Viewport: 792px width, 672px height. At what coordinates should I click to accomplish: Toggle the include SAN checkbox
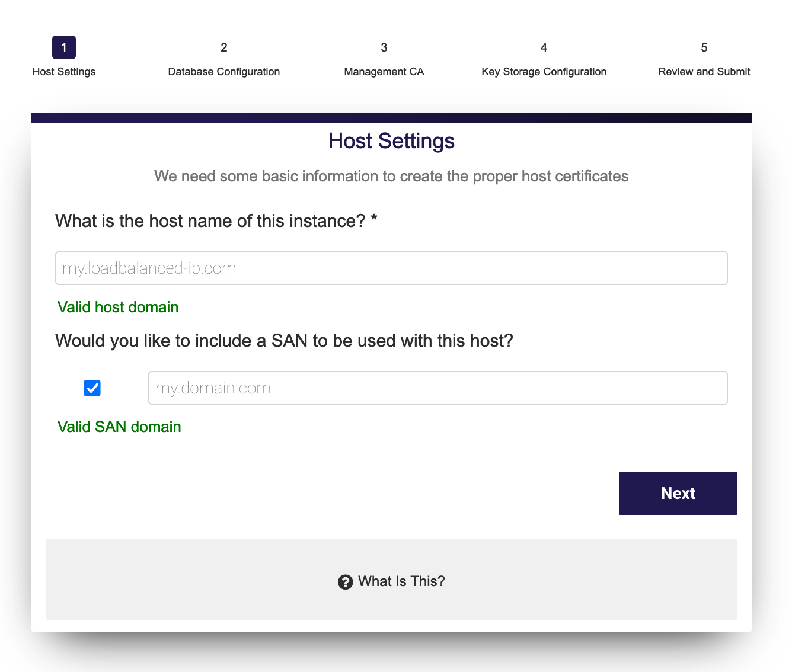(x=92, y=388)
